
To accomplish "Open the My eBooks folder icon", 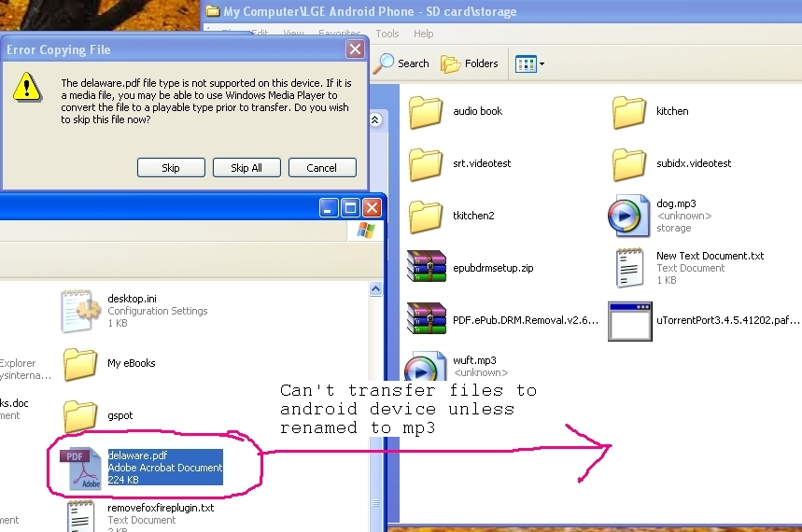I will tap(80, 364).
